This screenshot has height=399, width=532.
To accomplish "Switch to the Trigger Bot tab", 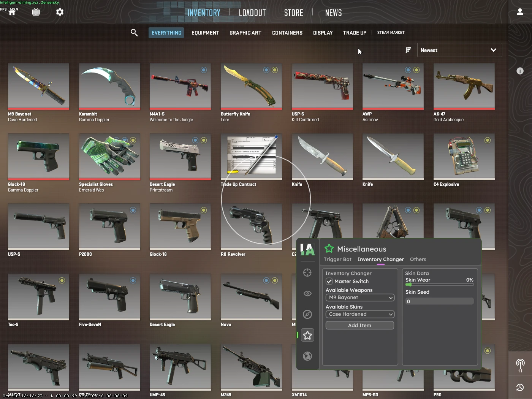I will [337, 260].
